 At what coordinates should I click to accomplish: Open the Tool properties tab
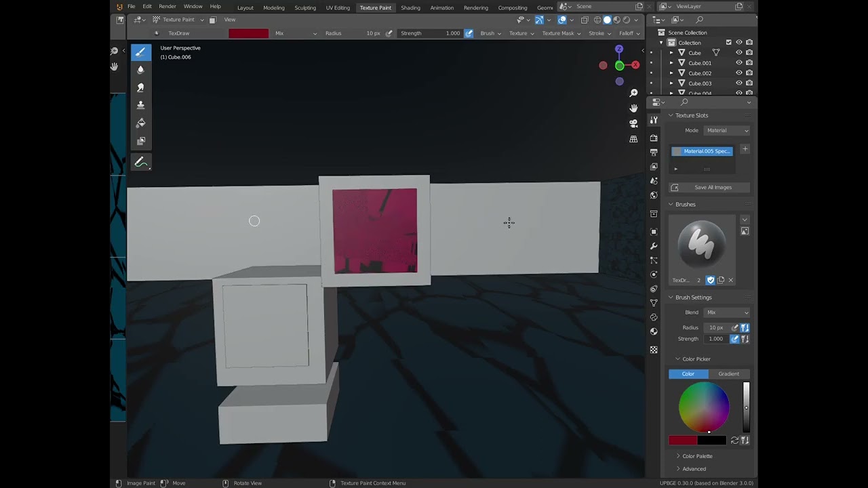click(654, 120)
